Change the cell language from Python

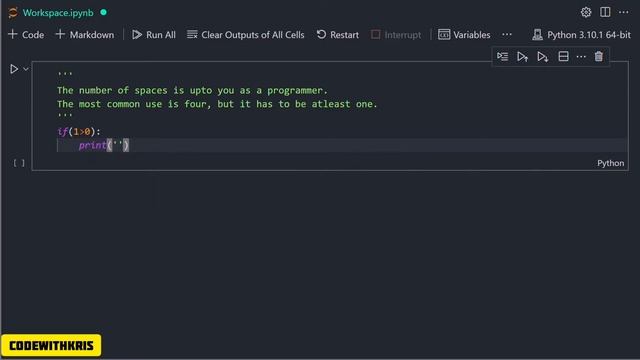click(x=611, y=163)
